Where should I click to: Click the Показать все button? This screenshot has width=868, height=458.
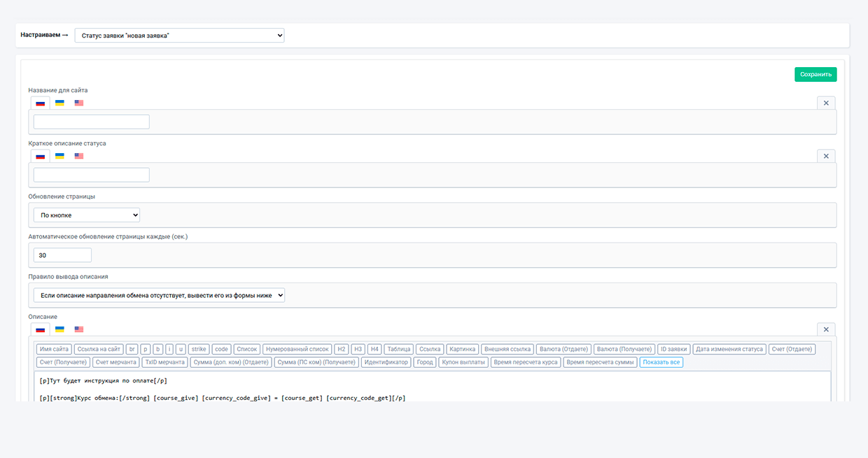tap(661, 362)
